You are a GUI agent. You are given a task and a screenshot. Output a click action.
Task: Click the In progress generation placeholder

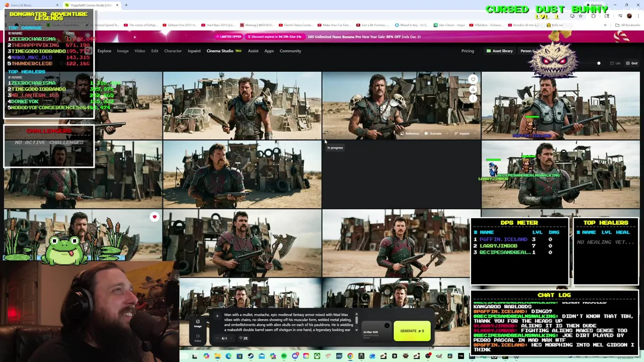click(401, 174)
